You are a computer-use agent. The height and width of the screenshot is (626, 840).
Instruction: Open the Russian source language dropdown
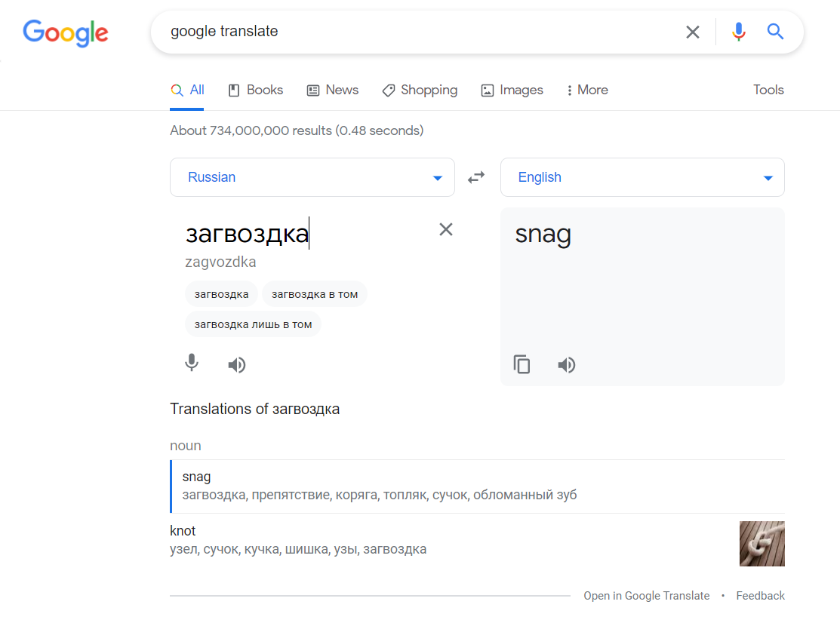312,177
